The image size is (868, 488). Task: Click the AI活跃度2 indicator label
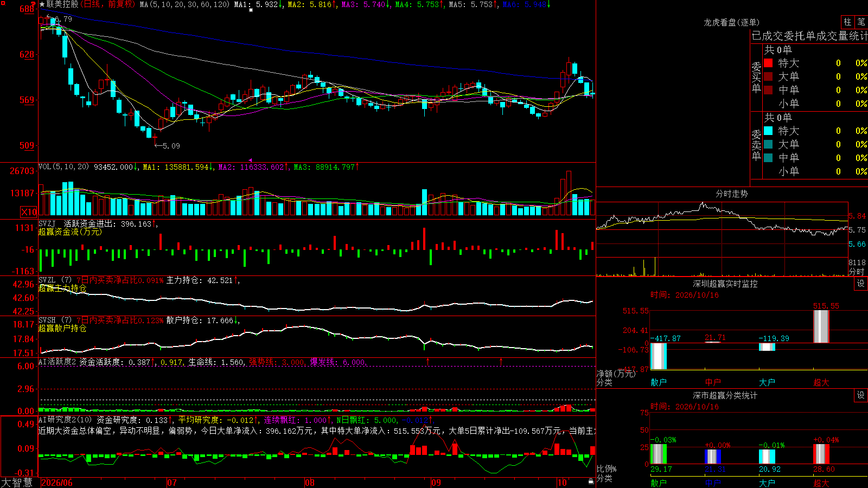click(58, 362)
